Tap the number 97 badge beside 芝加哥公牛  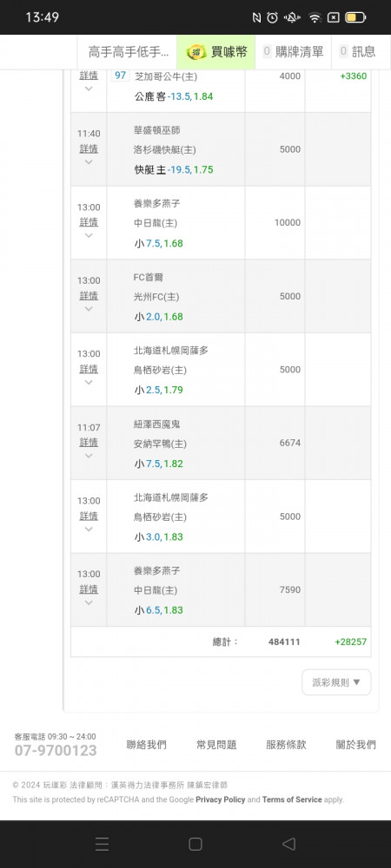(x=120, y=76)
